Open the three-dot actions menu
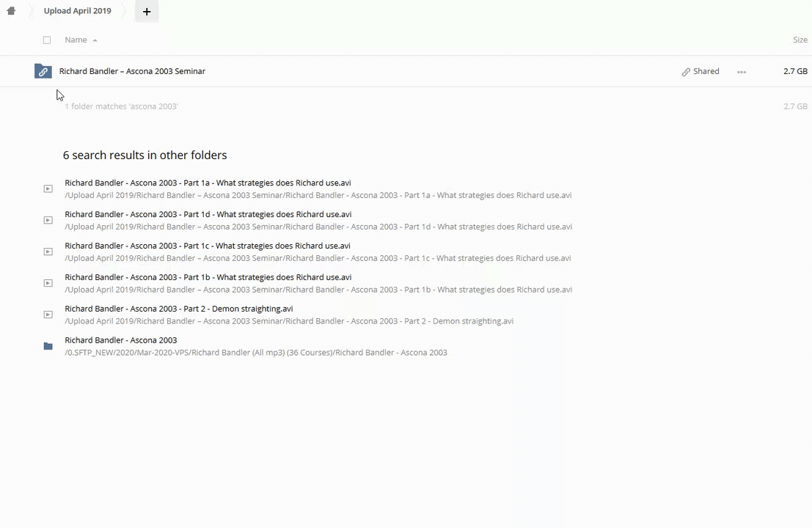 pyautogui.click(x=742, y=72)
